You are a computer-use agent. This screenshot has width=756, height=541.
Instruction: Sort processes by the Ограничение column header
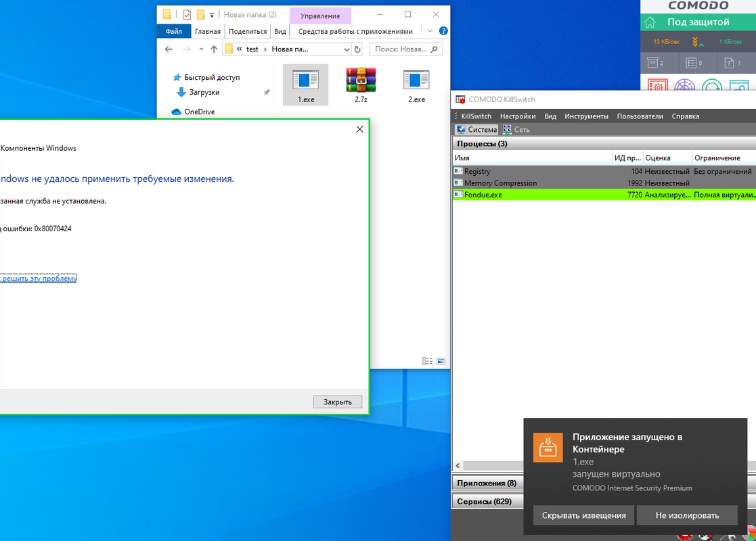pos(724,158)
